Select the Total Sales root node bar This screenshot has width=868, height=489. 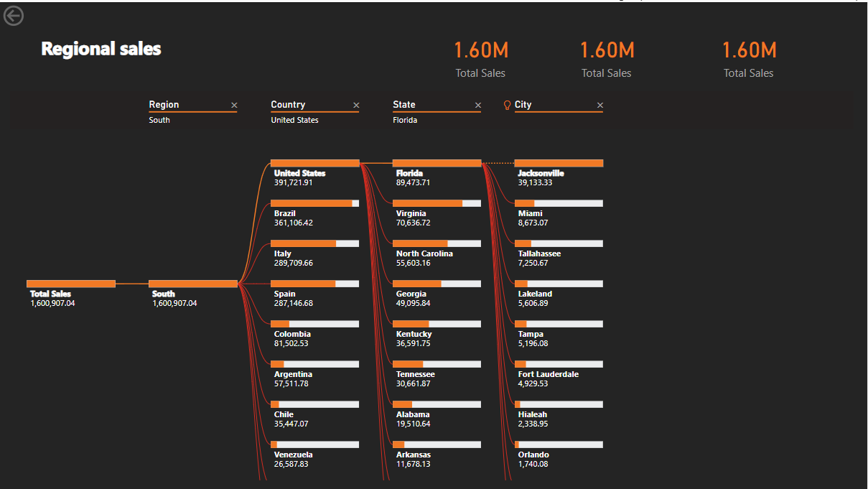click(71, 284)
